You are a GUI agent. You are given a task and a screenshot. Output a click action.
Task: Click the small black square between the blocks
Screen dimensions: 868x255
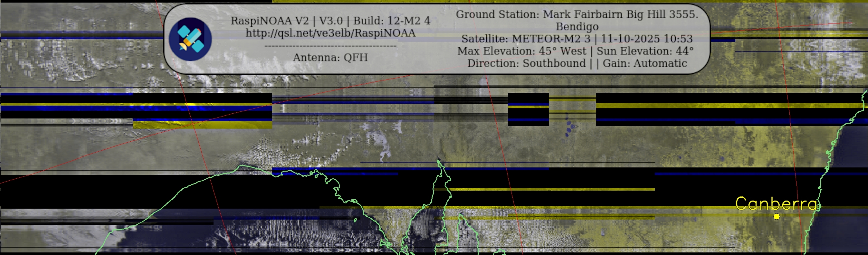pos(528,109)
